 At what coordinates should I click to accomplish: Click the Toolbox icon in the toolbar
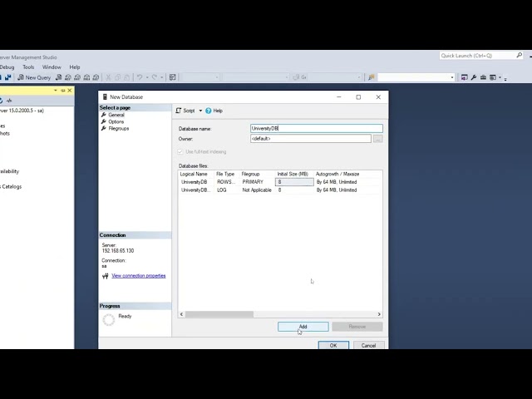[483, 77]
